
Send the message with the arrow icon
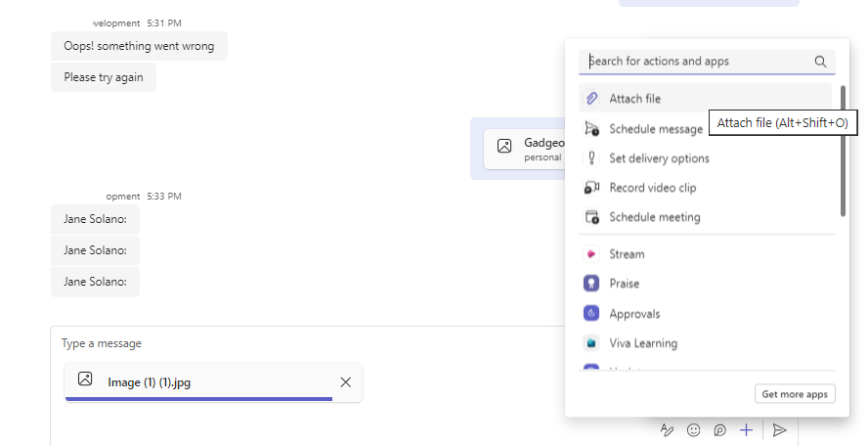[x=779, y=430]
